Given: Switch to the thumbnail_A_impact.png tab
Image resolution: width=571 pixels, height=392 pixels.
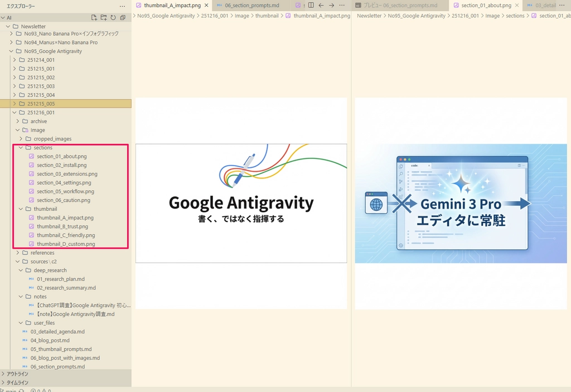Looking at the screenshot, I should tap(172, 5).
